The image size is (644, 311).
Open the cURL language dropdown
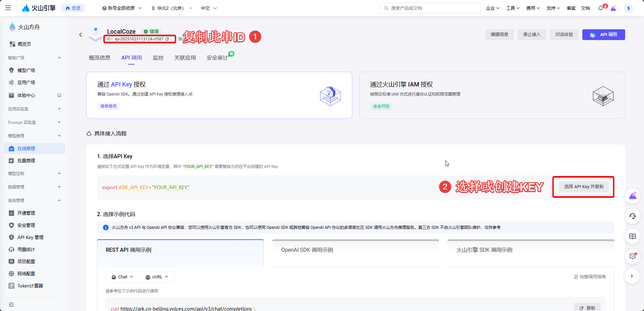(x=157, y=277)
